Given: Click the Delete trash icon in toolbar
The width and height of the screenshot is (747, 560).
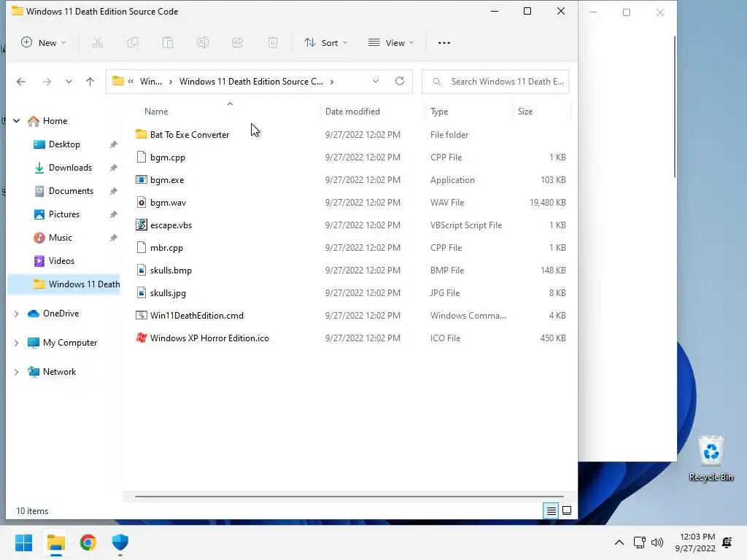Looking at the screenshot, I should point(273,43).
